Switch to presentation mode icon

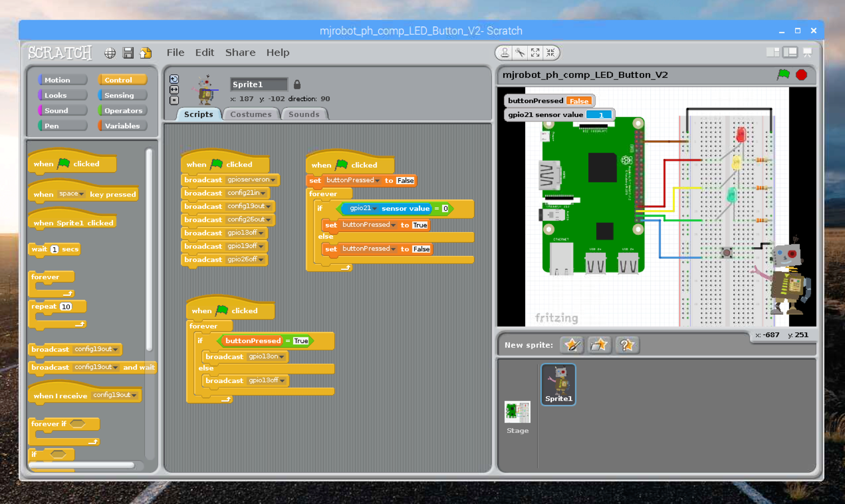[808, 51]
